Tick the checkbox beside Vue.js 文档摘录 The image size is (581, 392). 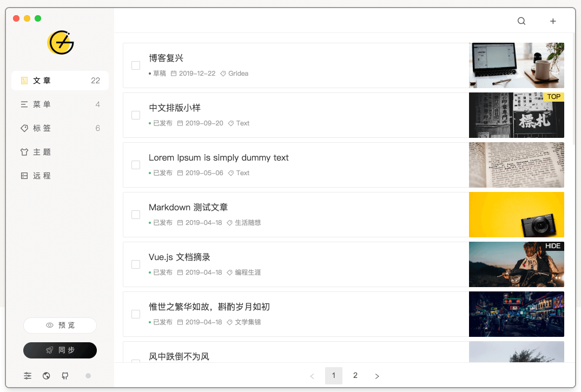tap(135, 264)
